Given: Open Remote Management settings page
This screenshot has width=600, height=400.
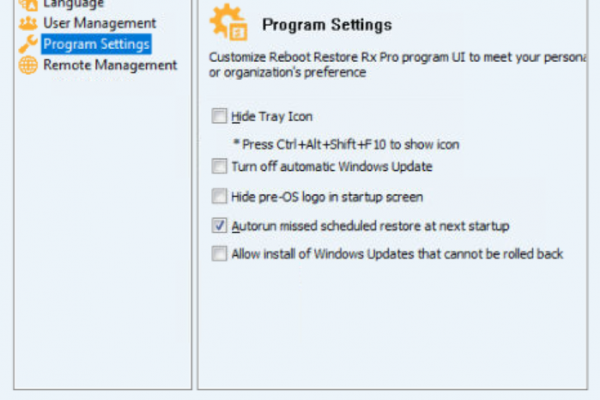Looking at the screenshot, I should (110, 65).
